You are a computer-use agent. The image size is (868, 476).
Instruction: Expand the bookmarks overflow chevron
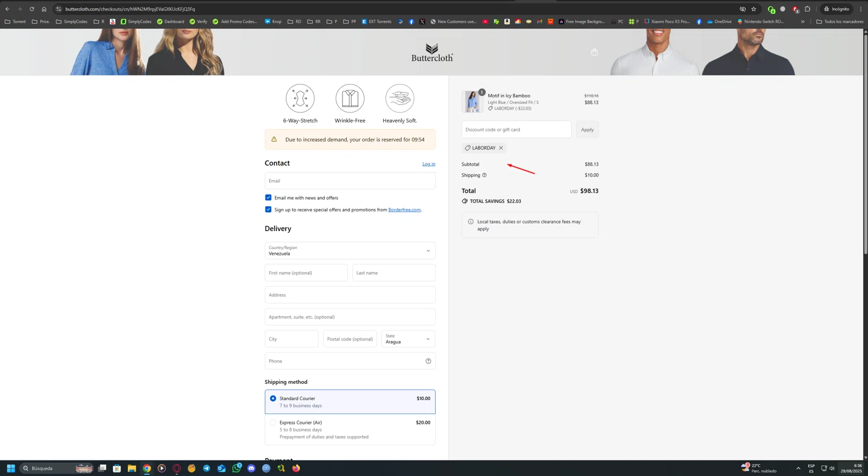803,21
